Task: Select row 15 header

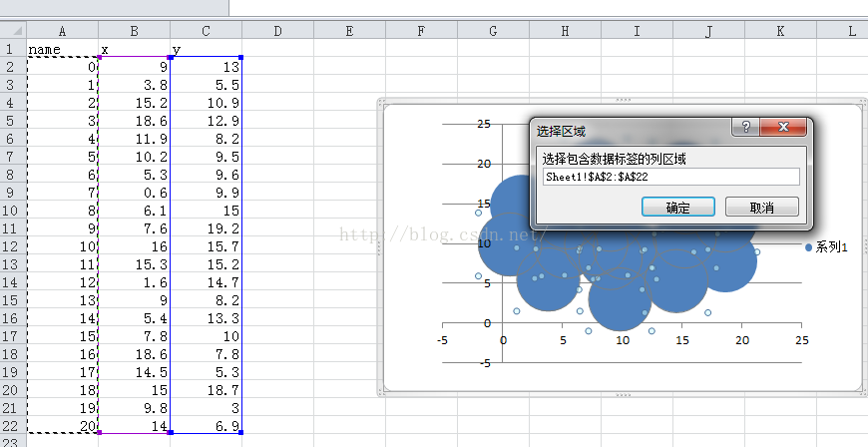Action: pyautogui.click(x=13, y=300)
